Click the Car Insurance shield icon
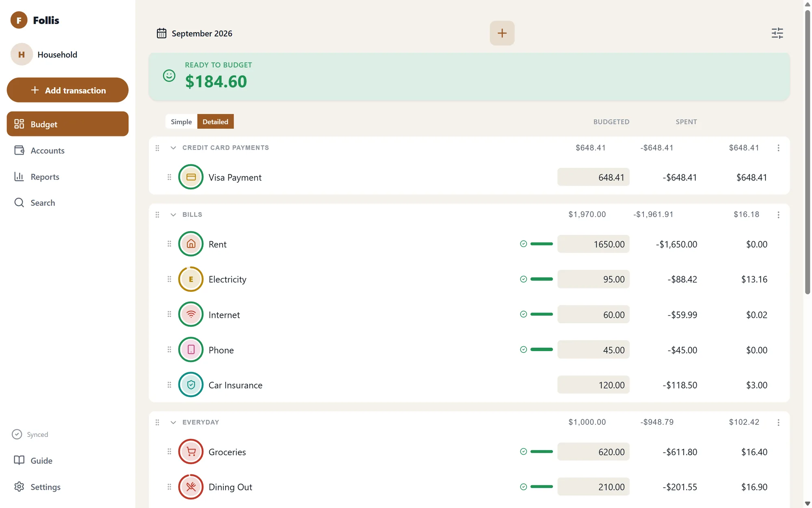 click(191, 384)
